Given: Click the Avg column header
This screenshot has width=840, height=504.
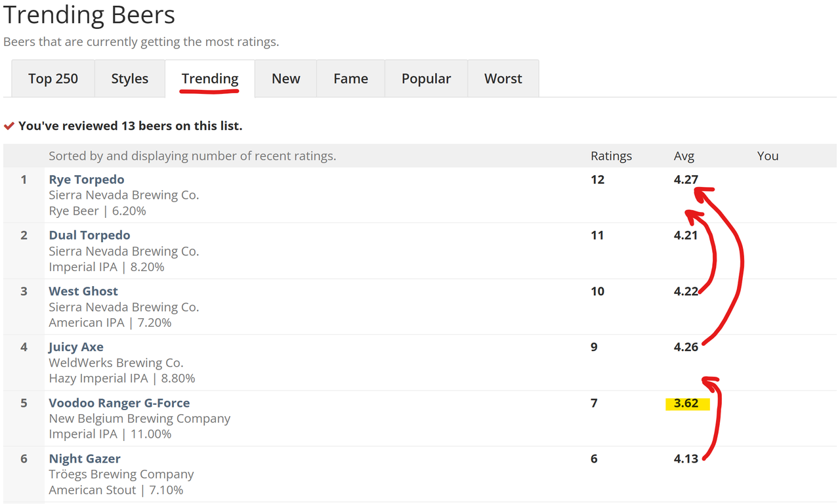Looking at the screenshot, I should coord(684,156).
